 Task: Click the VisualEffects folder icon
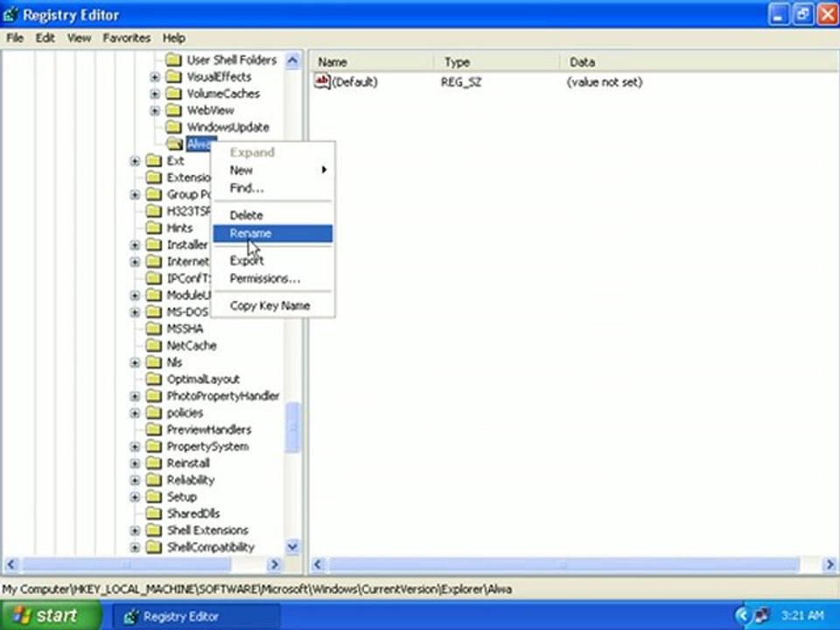coord(173,77)
